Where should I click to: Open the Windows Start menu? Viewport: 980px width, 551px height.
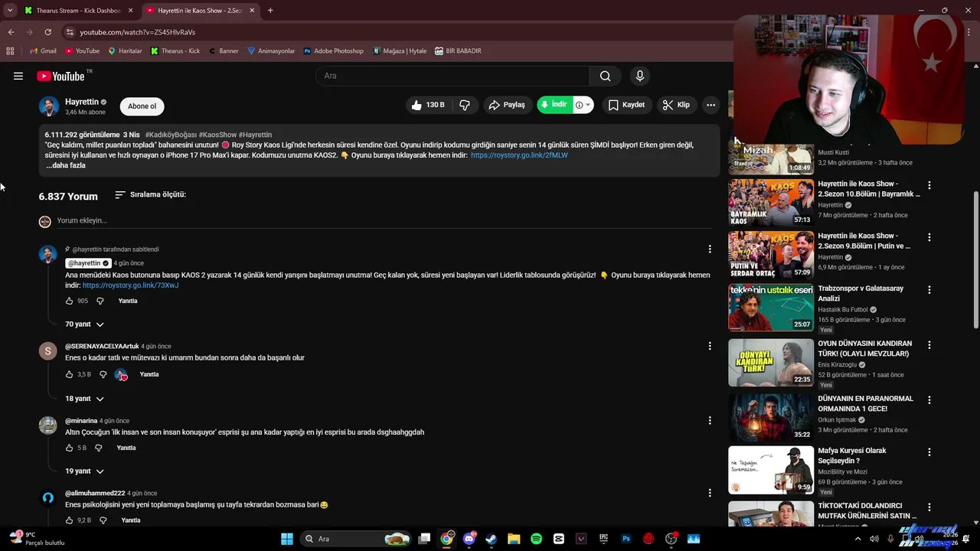point(287,539)
